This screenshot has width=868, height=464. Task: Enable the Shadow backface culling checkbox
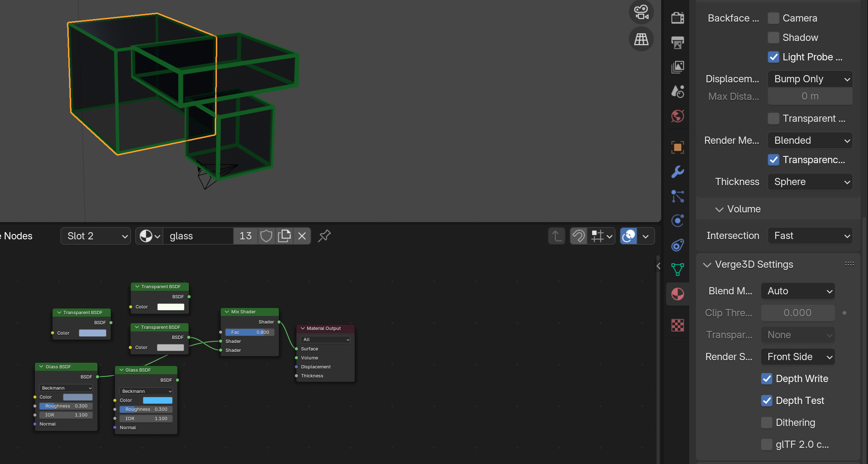click(773, 37)
